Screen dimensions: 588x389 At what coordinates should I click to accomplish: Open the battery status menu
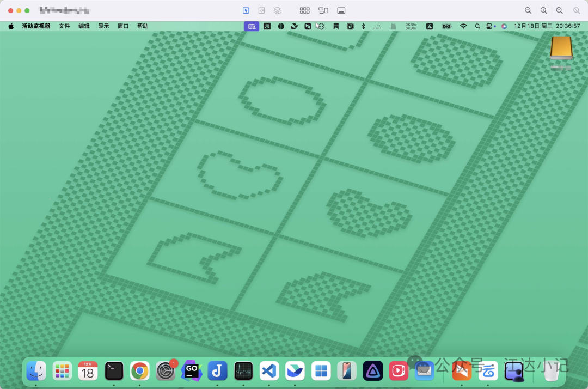tap(446, 26)
